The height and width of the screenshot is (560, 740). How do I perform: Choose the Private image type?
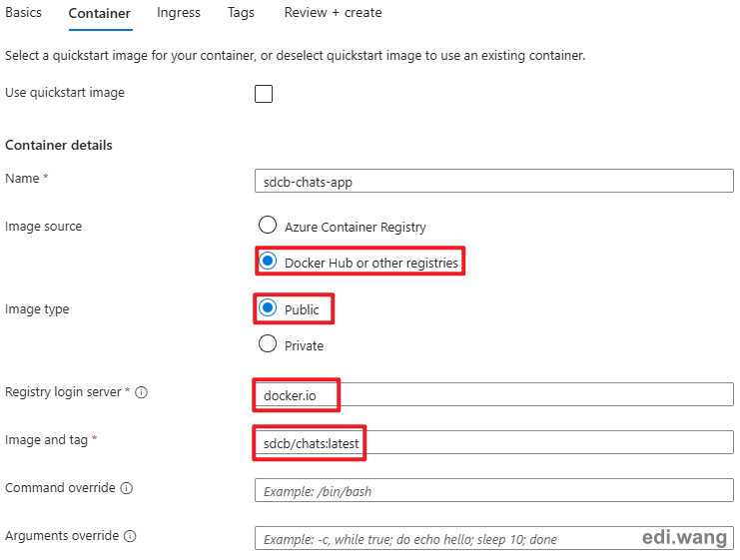click(x=268, y=344)
